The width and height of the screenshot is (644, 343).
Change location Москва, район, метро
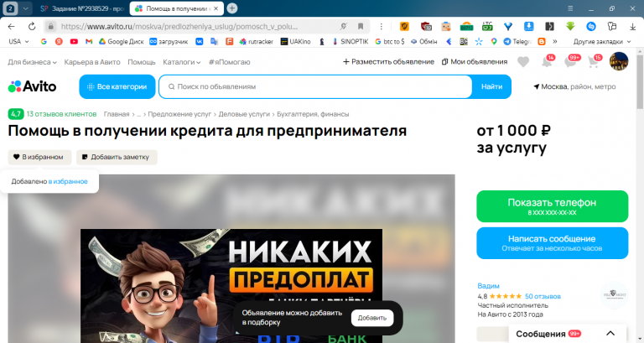pos(574,86)
